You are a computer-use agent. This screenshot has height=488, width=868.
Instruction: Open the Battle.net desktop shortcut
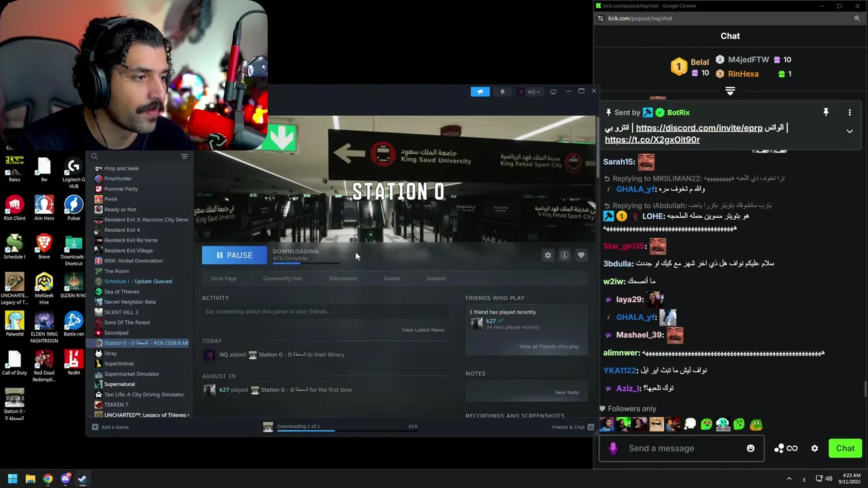[x=73, y=324]
